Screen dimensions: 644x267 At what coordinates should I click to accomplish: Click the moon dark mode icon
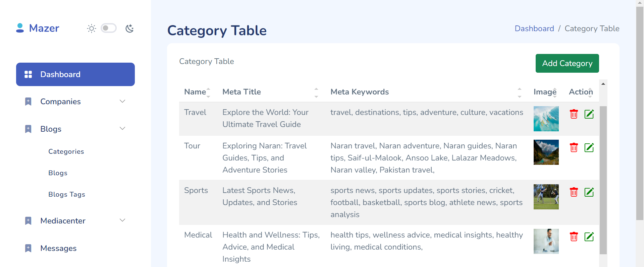pos(129,28)
